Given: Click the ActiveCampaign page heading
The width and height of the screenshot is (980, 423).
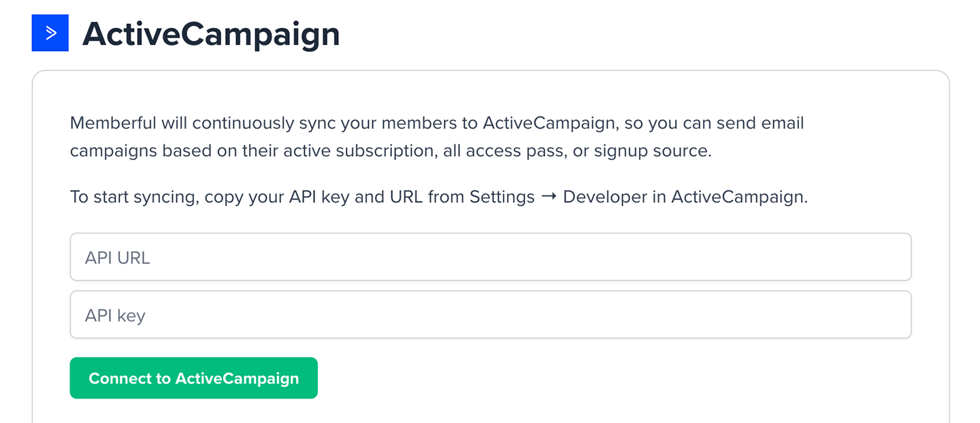Looking at the screenshot, I should click(211, 34).
